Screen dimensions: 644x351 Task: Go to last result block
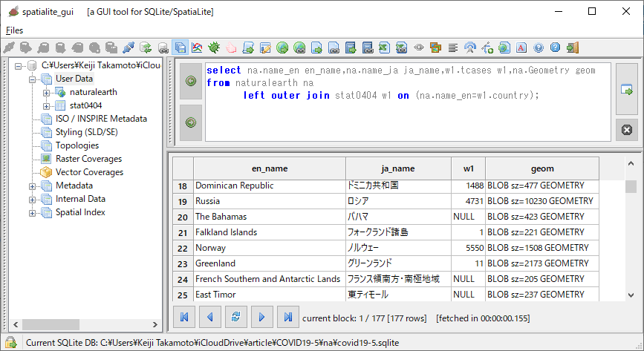(x=288, y=317)
